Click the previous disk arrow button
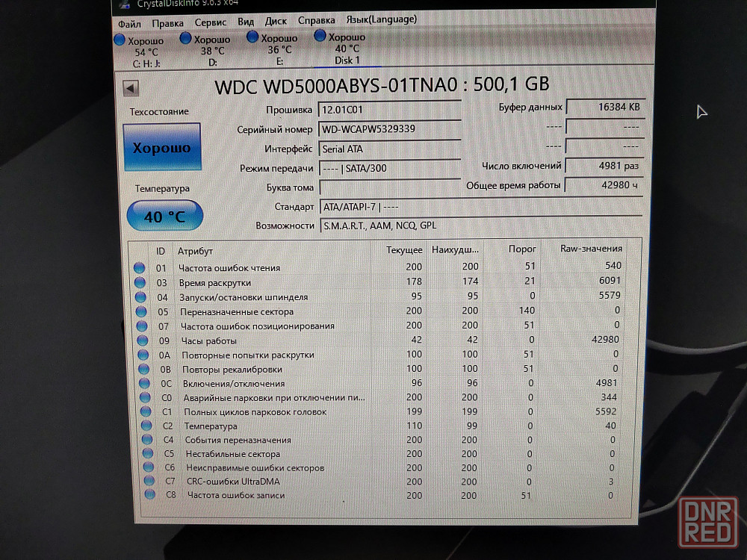The width and height of the screenshot is (747, 560). 130,88
